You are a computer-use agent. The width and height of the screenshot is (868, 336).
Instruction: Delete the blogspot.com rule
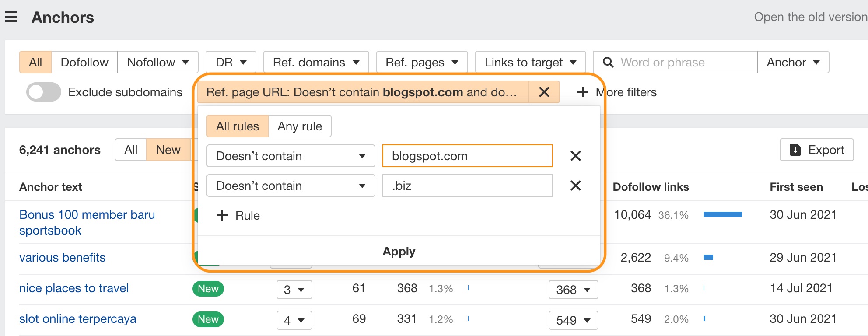[575, 156]
